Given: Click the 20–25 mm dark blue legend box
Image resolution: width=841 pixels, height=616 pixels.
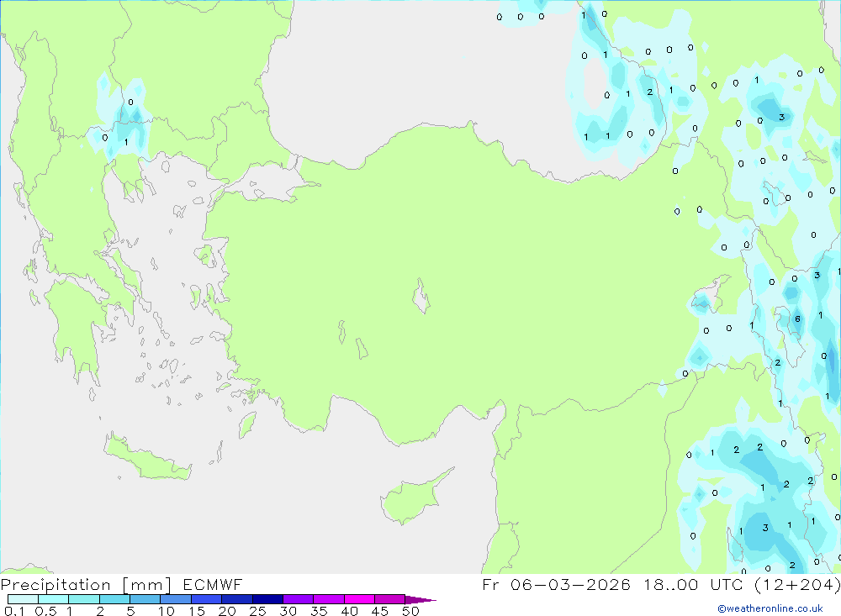Looking at the screenshot, I should pos(236,599).
